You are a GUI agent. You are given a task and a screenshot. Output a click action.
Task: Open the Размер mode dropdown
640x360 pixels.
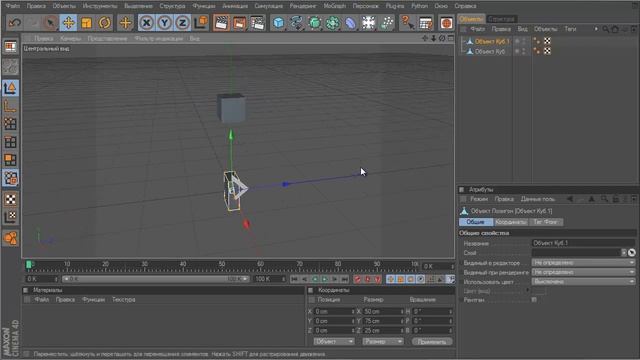[x=383, y=342]
